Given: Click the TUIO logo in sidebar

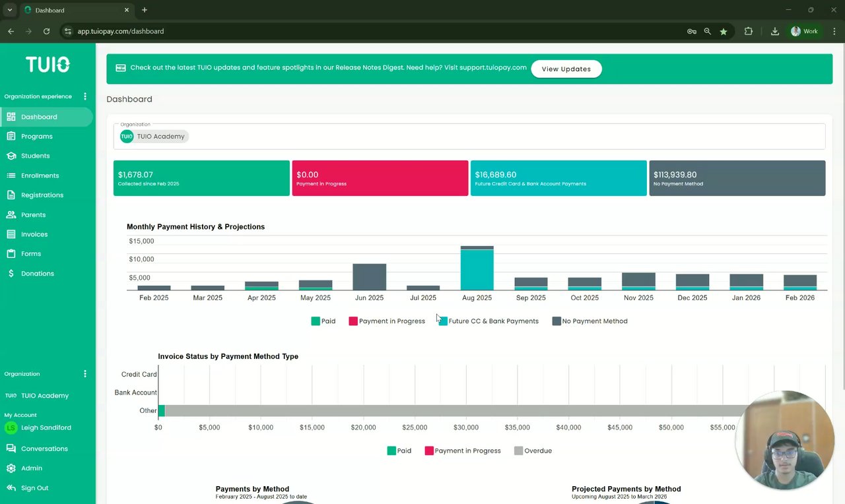Looking at the screenshot, I should click(48, 65).
